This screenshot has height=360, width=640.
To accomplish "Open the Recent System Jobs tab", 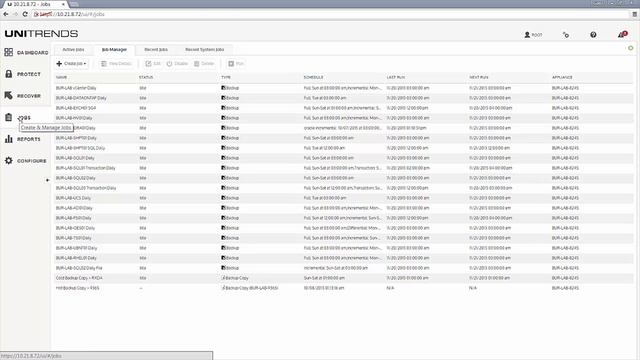I will [204, 49].
